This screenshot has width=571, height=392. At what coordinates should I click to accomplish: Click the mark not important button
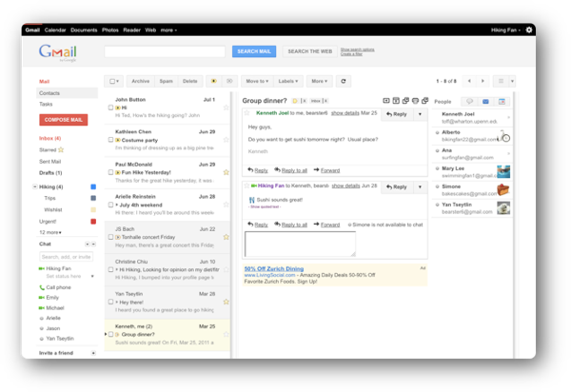click(229, 81)
